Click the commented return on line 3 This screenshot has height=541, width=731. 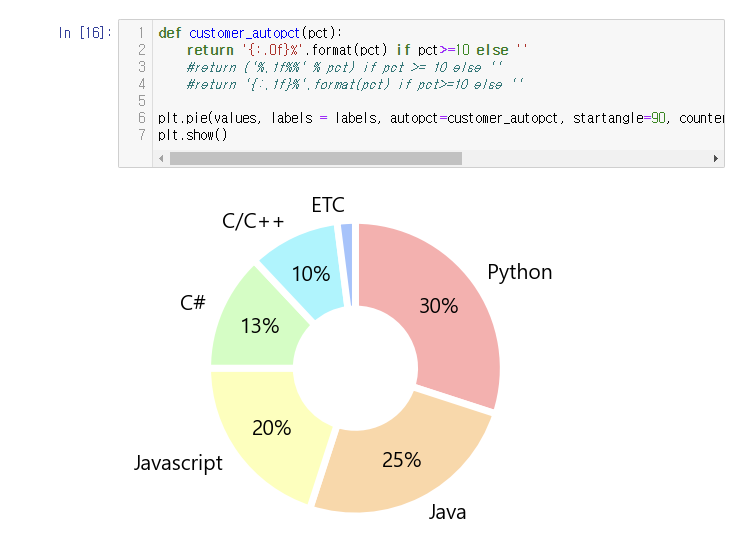tap(345, 67)
